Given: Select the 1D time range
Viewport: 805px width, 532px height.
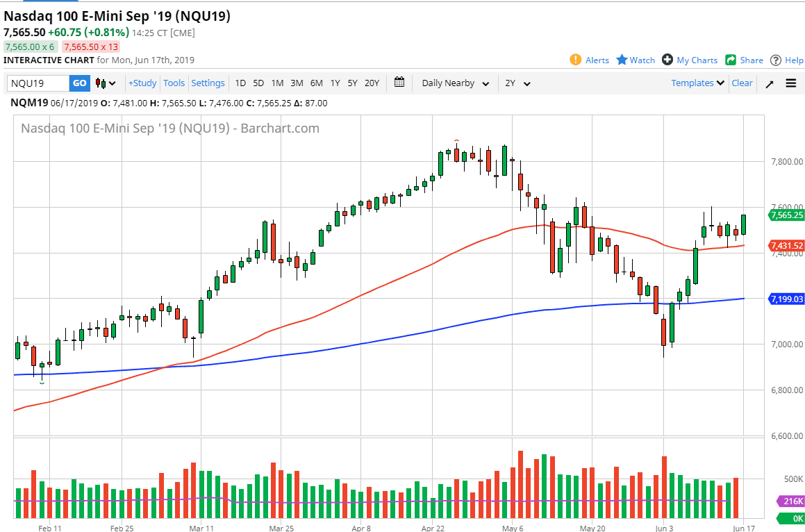Looking at the screenshot, I should [240, 83].
